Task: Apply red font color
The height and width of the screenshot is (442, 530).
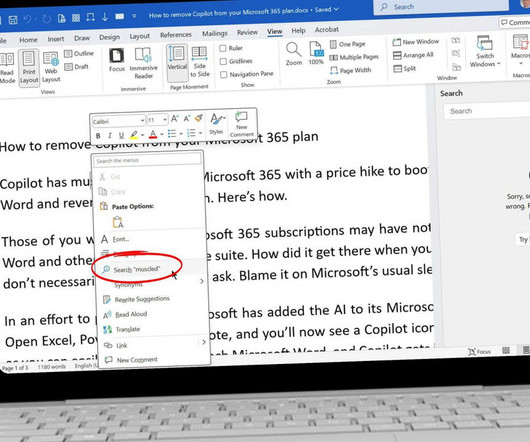Action: pos(153,134)
